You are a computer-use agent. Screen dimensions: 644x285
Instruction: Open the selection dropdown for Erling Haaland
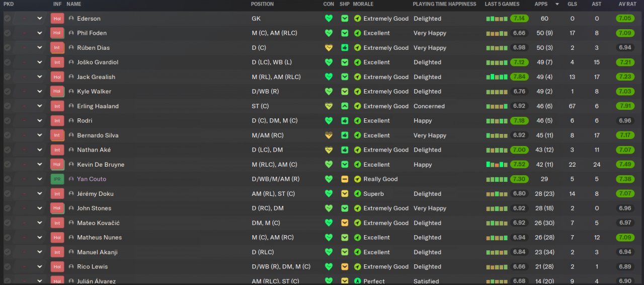(39, 106)
